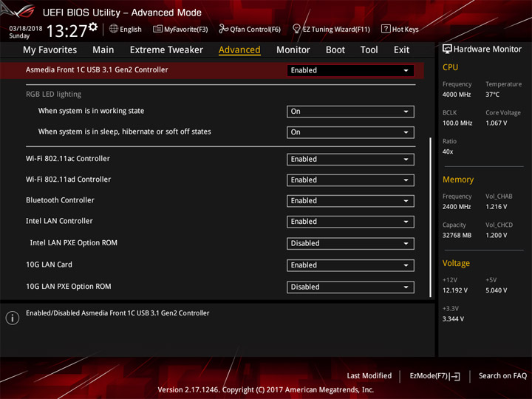Open the Extreme Tweaker tab
The height and width of the screenshot is (399, 532).
click(x=166, y=50)
